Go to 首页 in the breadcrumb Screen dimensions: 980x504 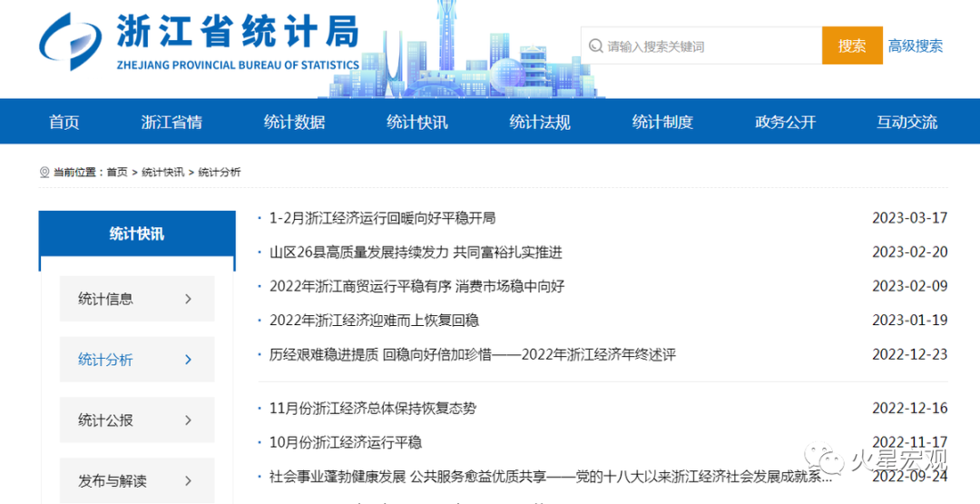tap(117, 173)
